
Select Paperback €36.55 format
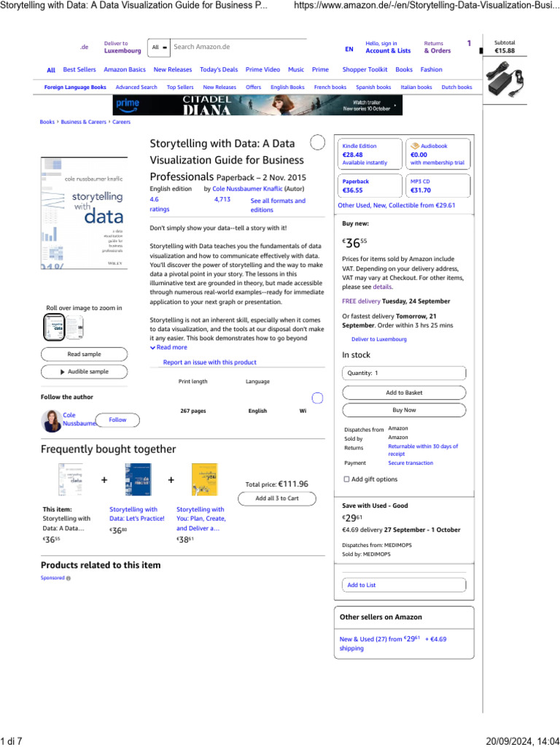(x=370, y=185)
